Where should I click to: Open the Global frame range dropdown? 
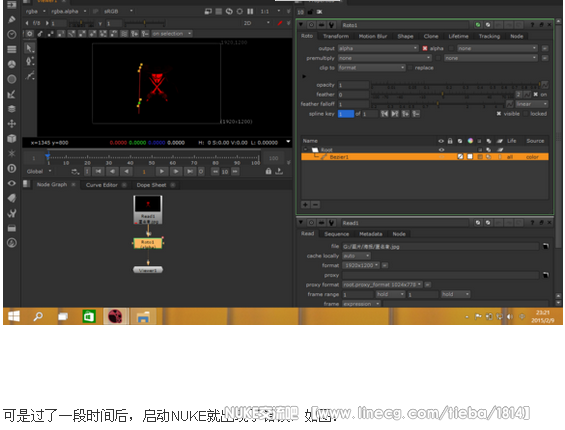coord(39,171)
